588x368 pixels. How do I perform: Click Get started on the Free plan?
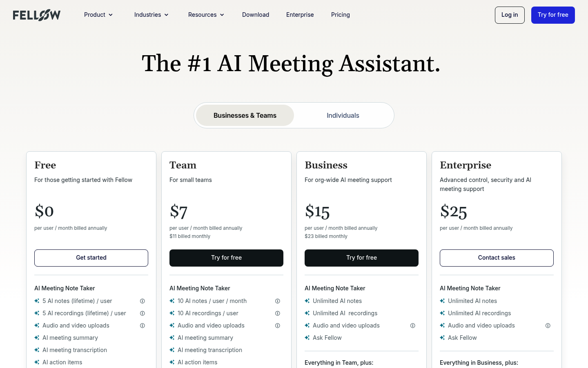pos(91,258)
